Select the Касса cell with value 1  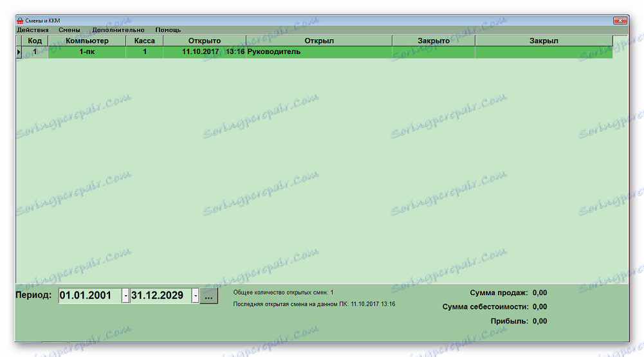tap(145, 51)
